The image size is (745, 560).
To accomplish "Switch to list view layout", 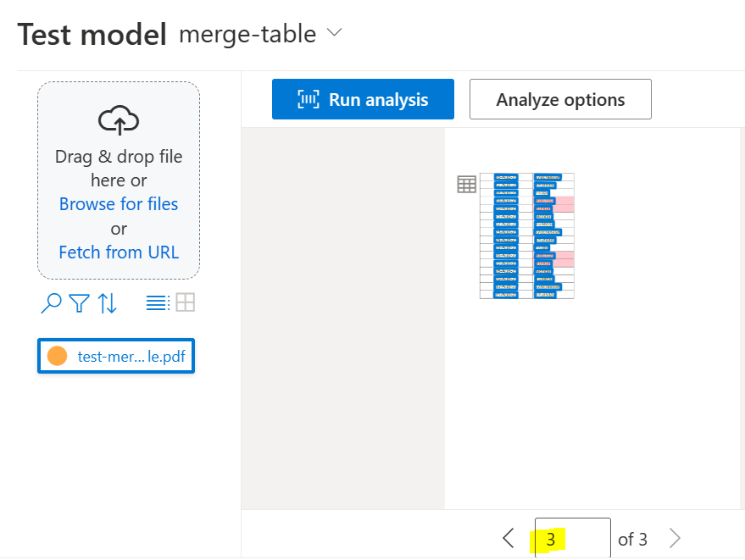I will tap(158, 302).
